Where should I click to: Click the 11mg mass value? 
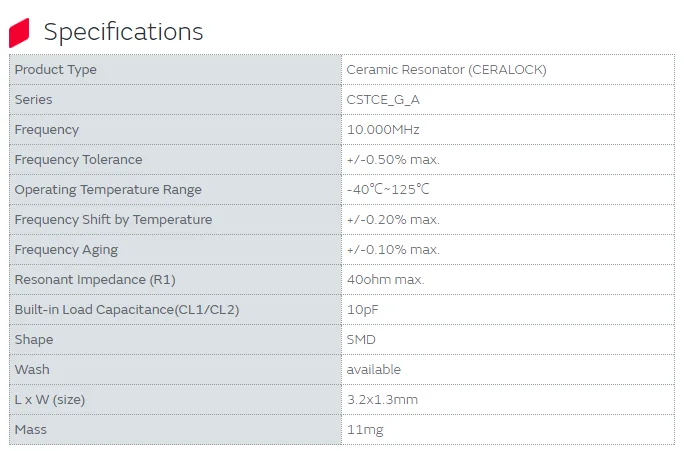click(365, 430)
